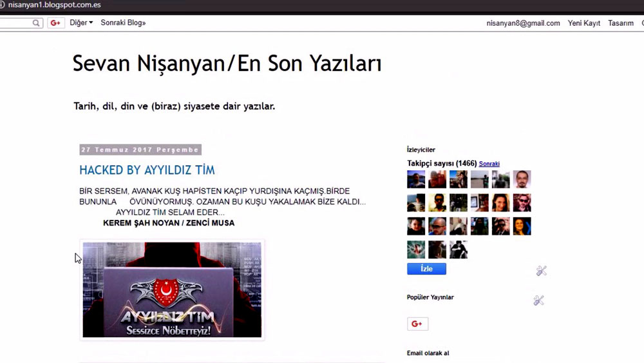Click the navbar search input field
The width and height of the screenshot is (644, 363).
[x=16, y=23]
